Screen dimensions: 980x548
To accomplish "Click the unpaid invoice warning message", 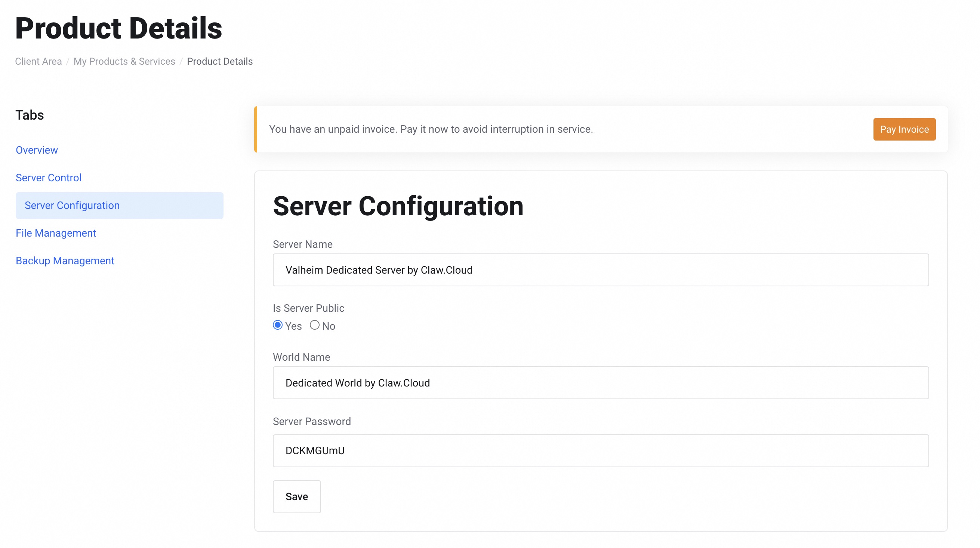I will pos(431,129).
